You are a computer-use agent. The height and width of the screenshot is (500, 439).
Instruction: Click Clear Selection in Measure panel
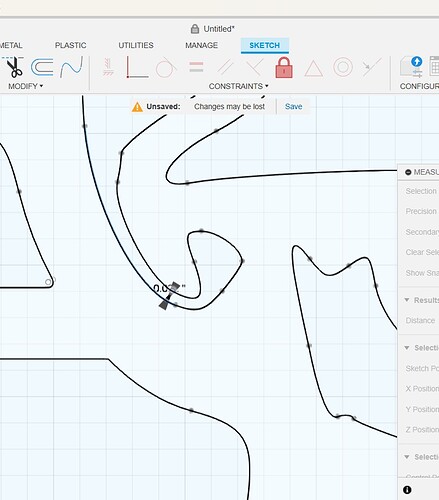(422, 252)
